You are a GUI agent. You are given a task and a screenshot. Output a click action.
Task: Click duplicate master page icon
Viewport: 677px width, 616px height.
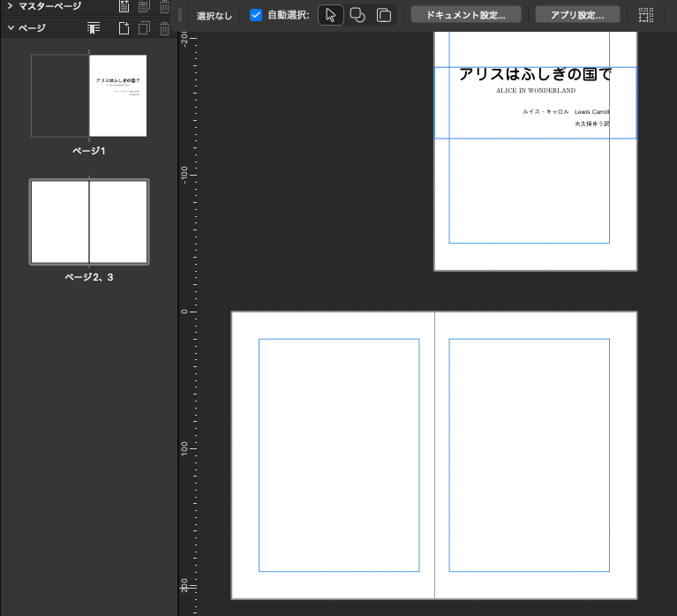tap(144, 7)
